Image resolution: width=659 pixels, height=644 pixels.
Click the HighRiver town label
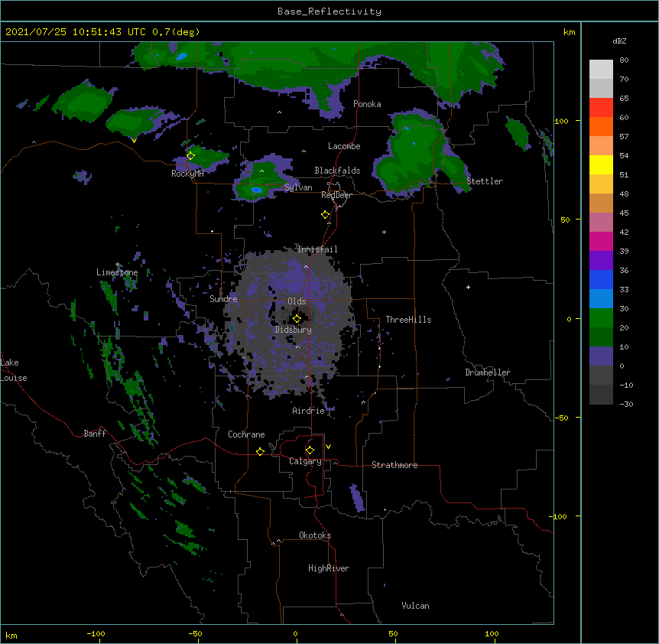pos(329,568)
